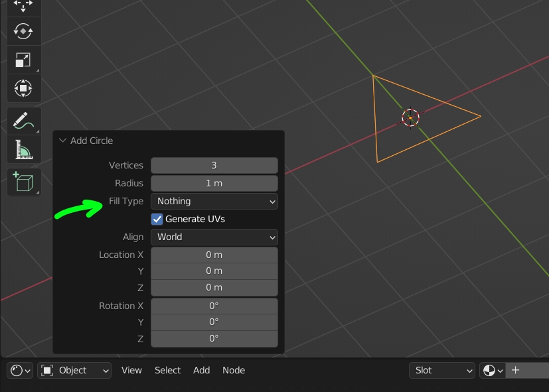Open the Add menu

201,370
